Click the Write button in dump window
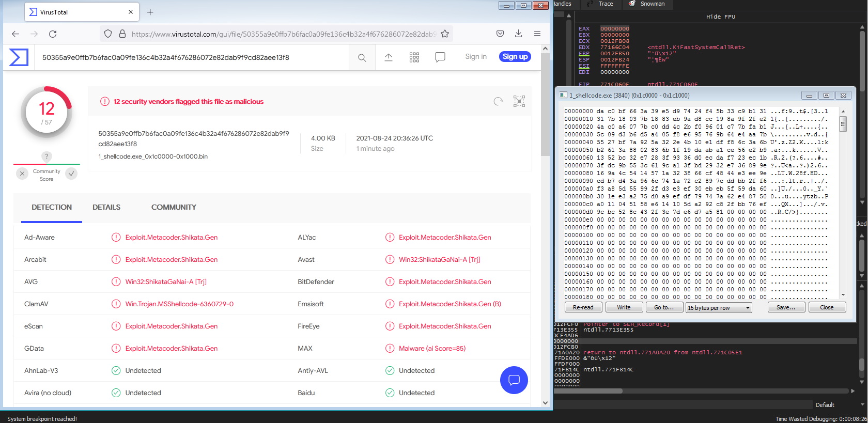Screen dimensions: 868x423 tap(624, 307)
